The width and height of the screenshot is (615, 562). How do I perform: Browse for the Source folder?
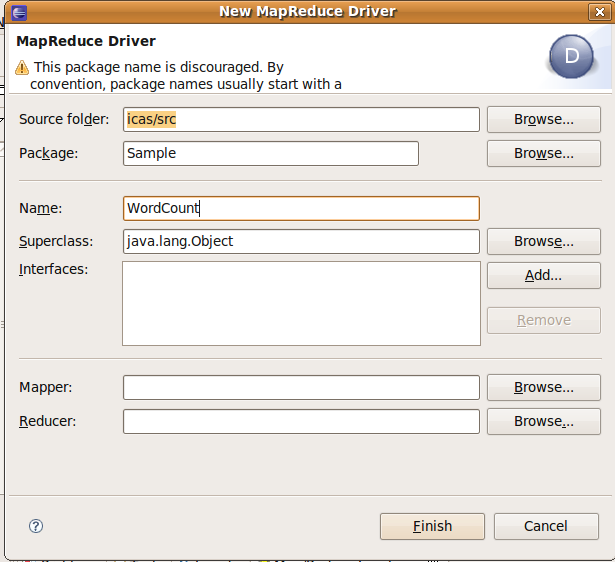pyautogui.click(x=543, y=119)
